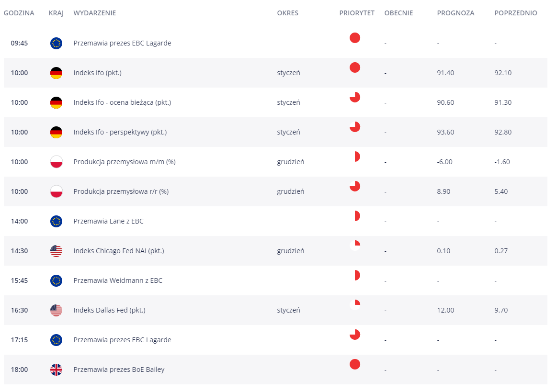This screenshot has height=392, width=557.
Task: Click the full priority circle for BoE Bailey
Action: [355, 364]
